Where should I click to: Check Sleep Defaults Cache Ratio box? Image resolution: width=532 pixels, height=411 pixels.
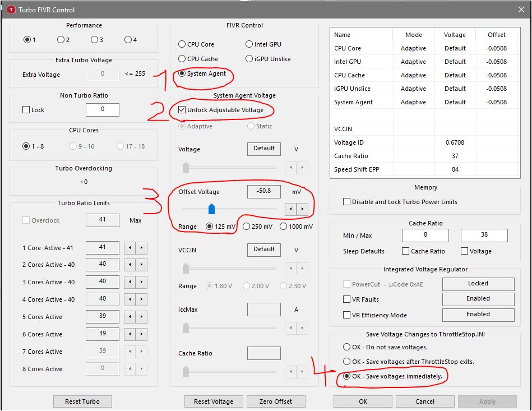tap(423, 251)
